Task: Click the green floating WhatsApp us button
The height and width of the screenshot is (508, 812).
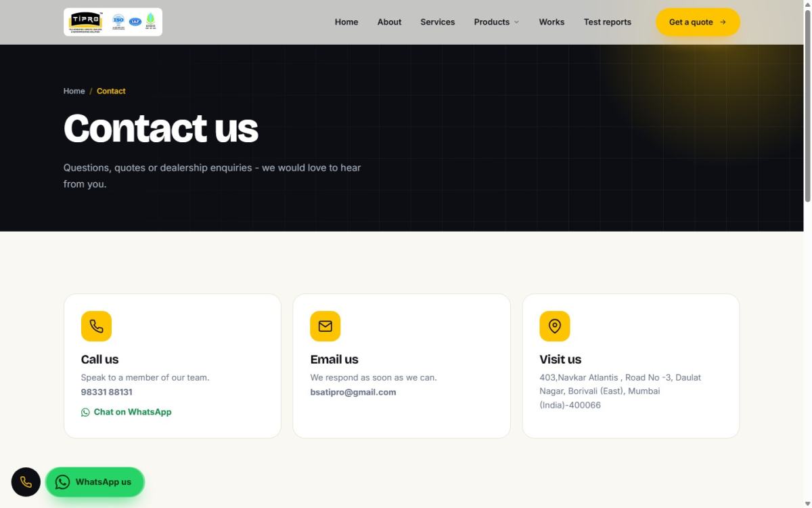Action: tap(95, 482)
